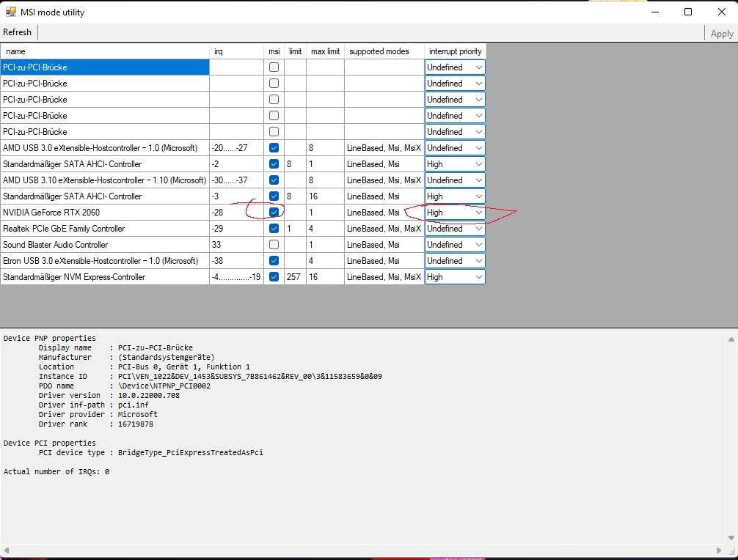Click the horizontal scroll left arrow
738x560 pixels.
point(6,550)
